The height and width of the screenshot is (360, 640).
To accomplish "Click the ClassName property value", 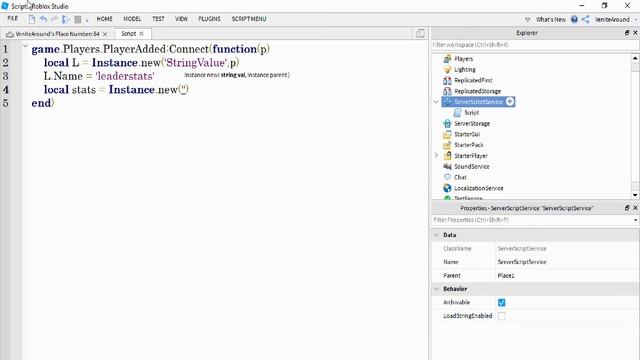I will click(x=522, y=249).
